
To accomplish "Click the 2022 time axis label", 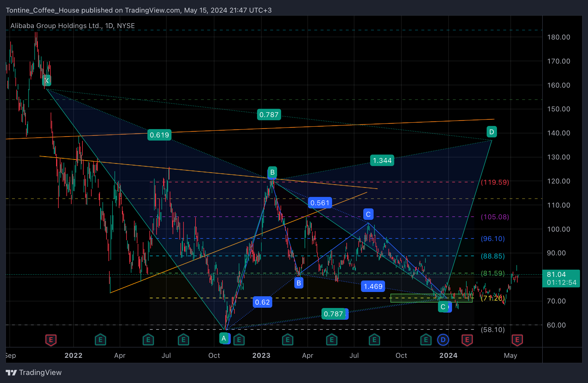I will (x=74, y=356).
